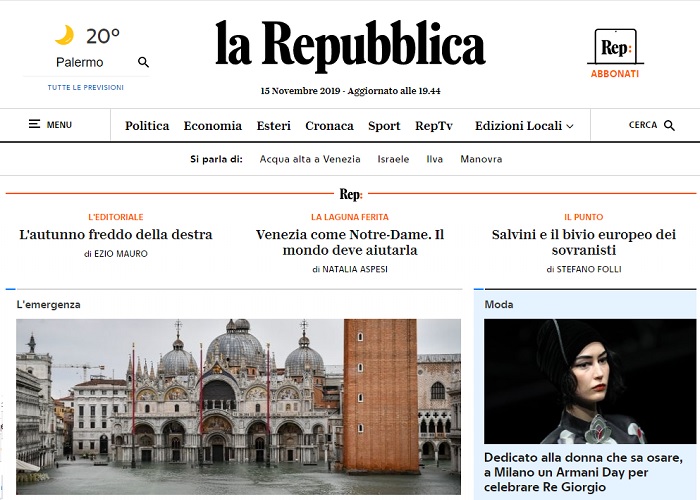Go to the Sport section

pyautogui.click(x=384, y=126)
